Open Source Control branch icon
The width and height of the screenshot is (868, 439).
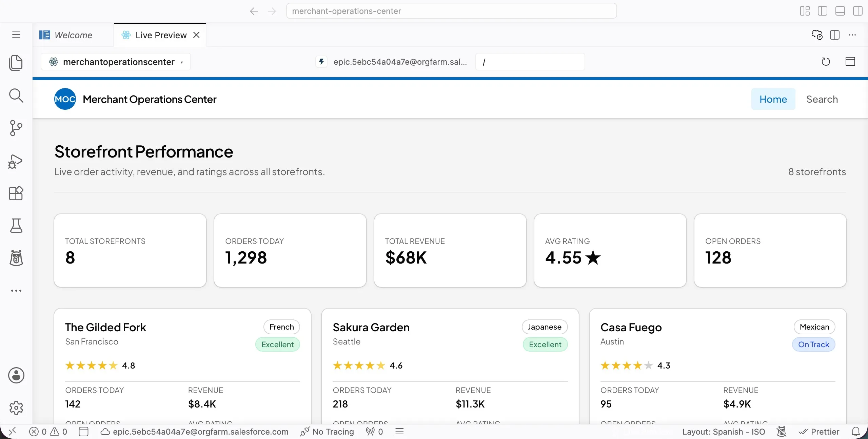16,128
